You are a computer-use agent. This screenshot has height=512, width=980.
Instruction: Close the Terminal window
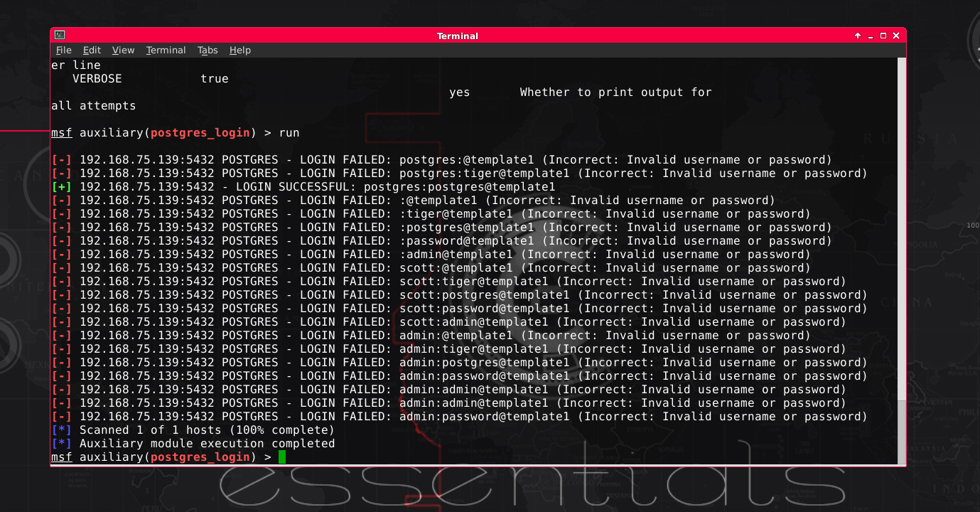pos(896,36)
